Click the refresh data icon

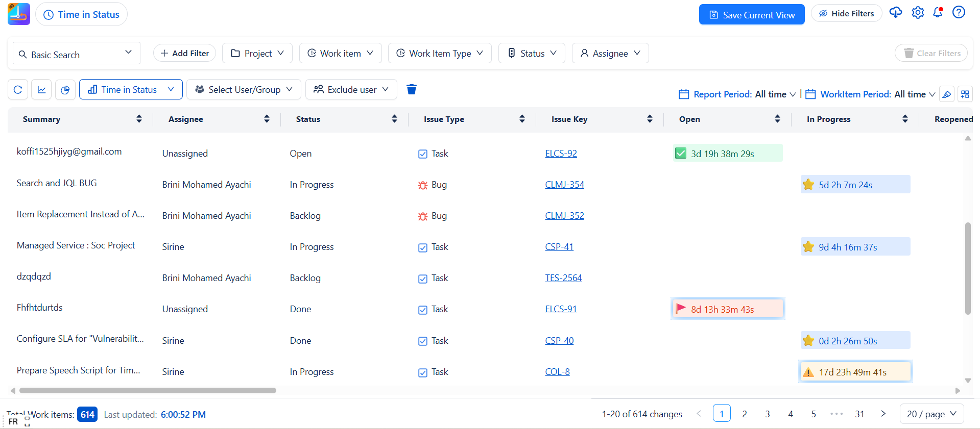click(x=18, y=90)
